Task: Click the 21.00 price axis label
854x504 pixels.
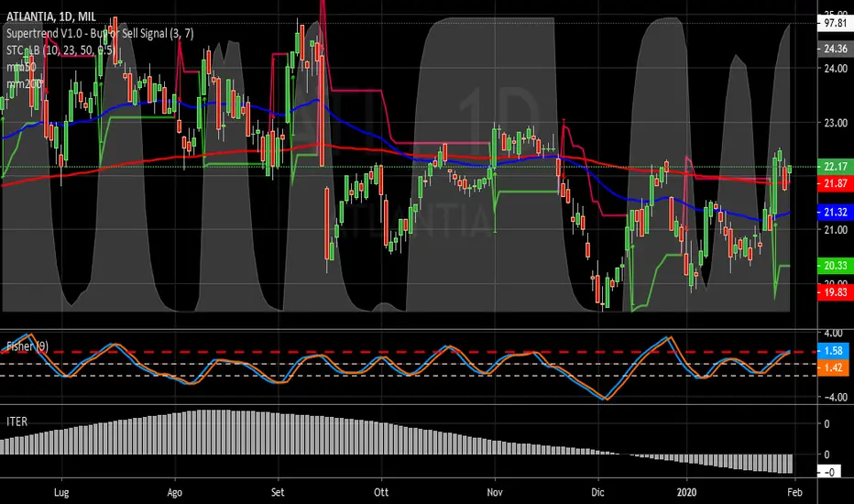Action: [x=836, y=230]
